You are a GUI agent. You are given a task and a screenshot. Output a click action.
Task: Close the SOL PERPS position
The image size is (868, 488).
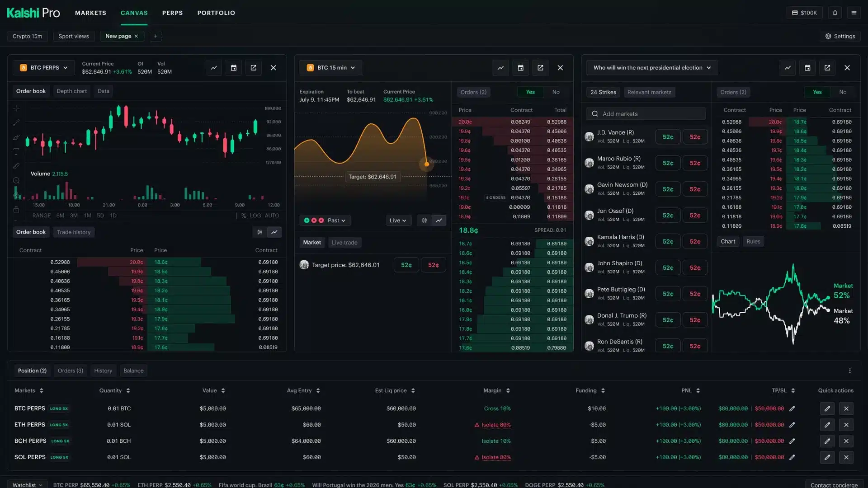point(846,457)
